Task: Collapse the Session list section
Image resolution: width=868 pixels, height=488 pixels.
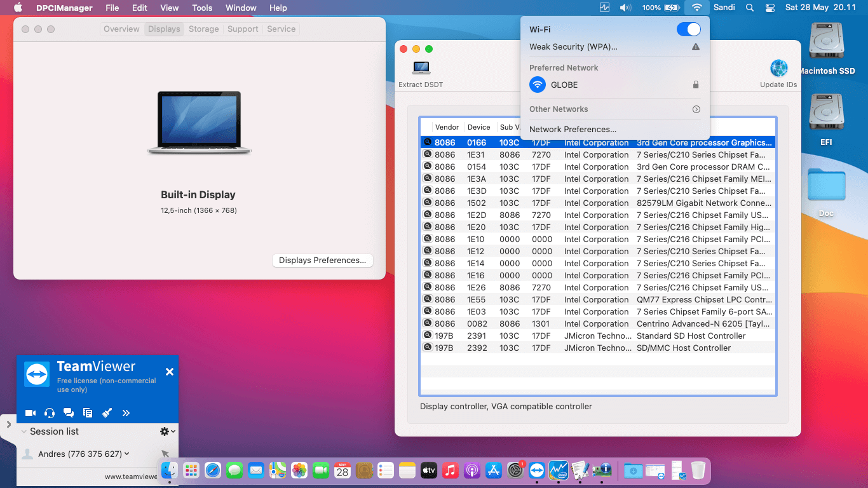Action: (24, 431)
